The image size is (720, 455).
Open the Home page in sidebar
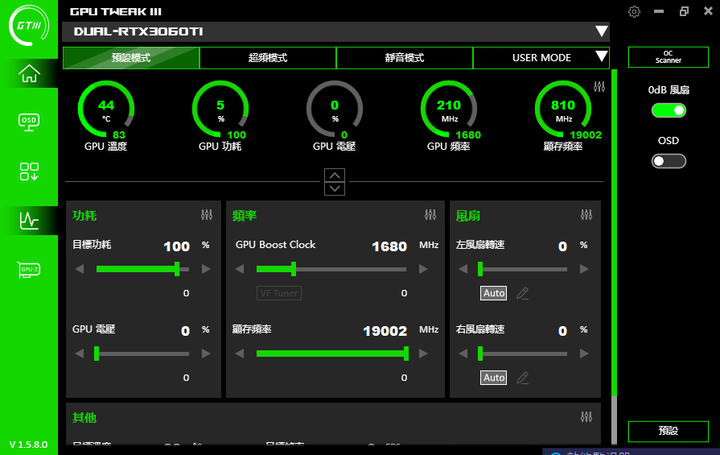(x=29, y=73)
